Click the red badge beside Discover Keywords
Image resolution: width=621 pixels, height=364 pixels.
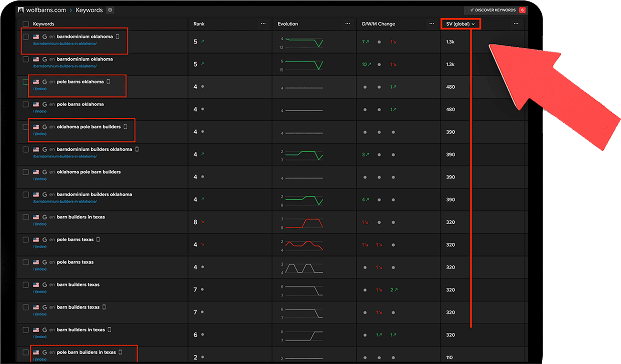[522, 10]
